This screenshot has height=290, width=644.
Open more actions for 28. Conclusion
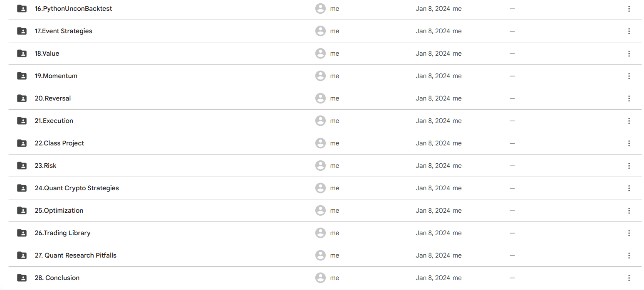(629, 278)
